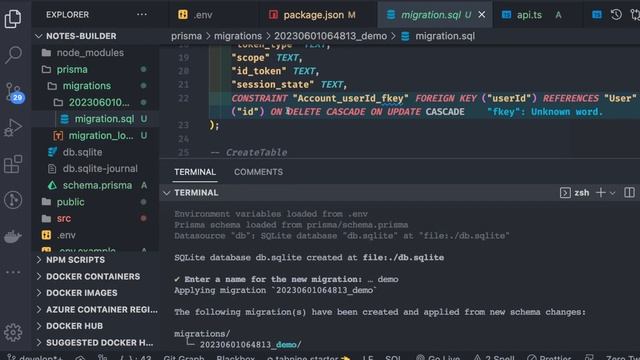This screenshot has width=640, height=360.
Task: Click the "session_state" column name in editor
Action: pyautogui.click(x=272, y=84)
